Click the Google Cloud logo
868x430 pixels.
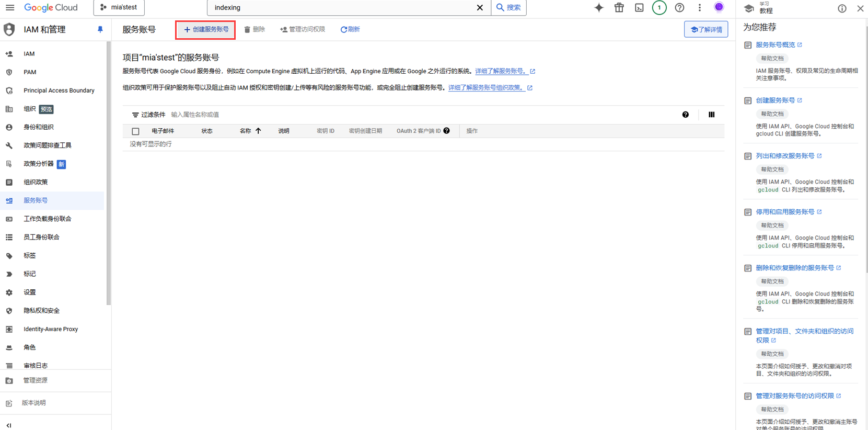pyautogui.click(x=51, y=8)
